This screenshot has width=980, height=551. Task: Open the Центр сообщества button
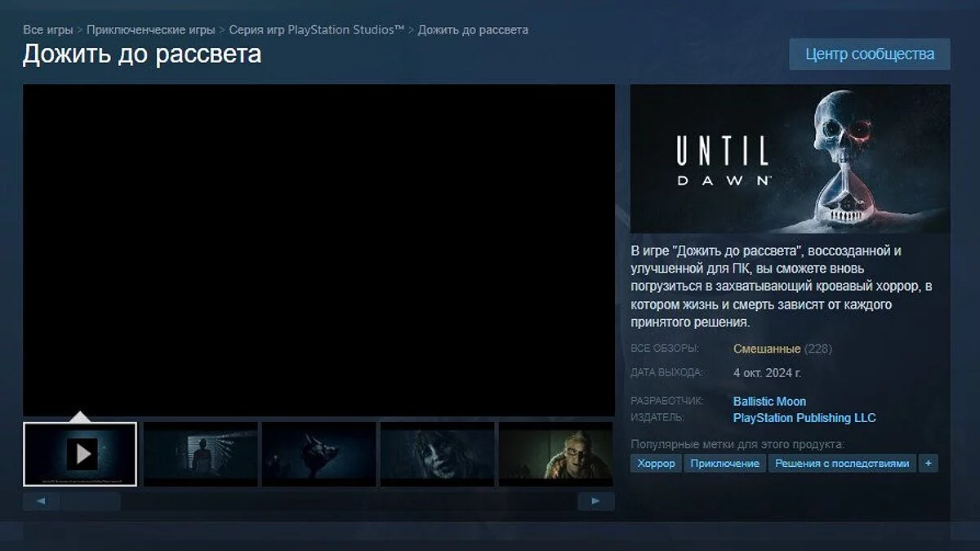(869, 54)
